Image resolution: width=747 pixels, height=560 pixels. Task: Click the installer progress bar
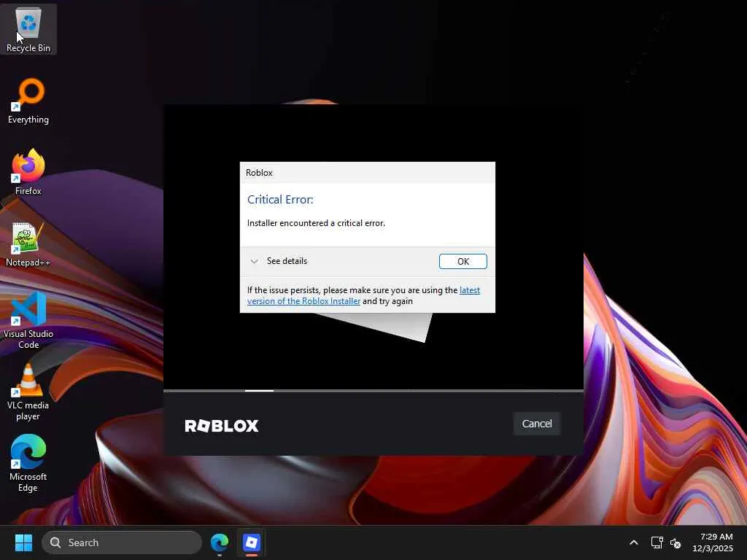click(373, 391)
